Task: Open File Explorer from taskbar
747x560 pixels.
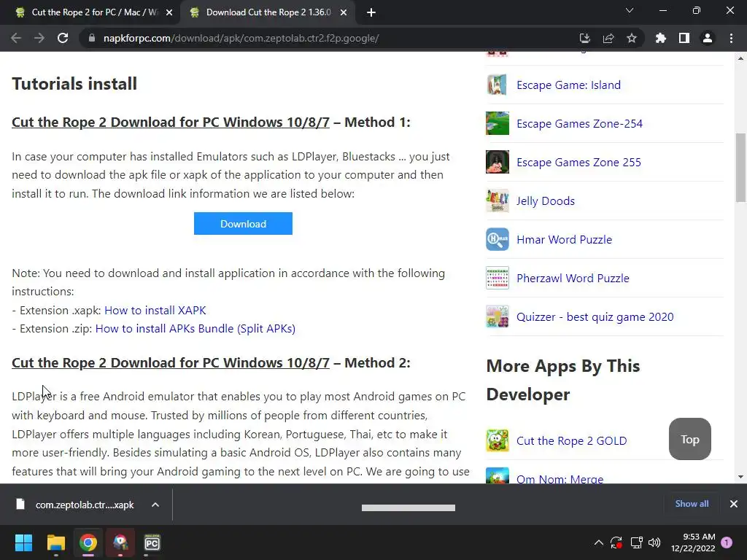Action: 55,542
